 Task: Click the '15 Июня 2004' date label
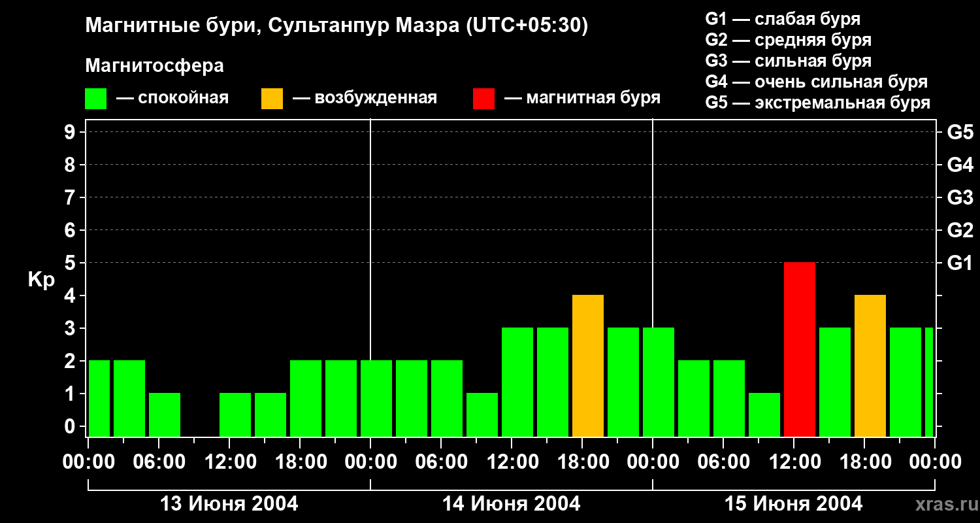point(794,503)
